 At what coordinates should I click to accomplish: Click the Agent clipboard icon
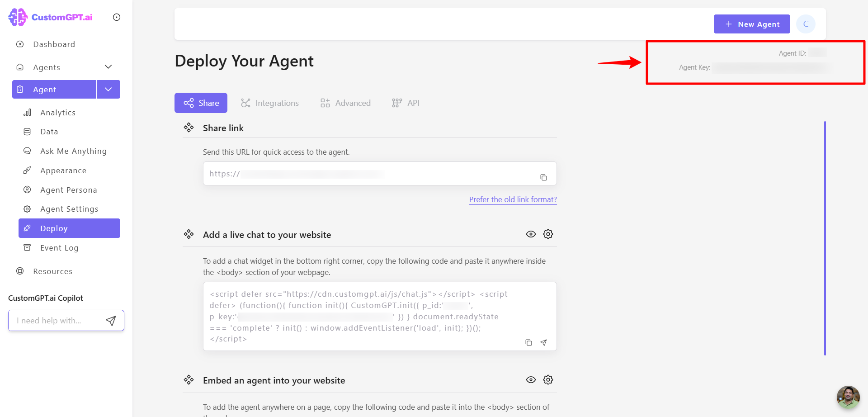[x=20, y=90]
